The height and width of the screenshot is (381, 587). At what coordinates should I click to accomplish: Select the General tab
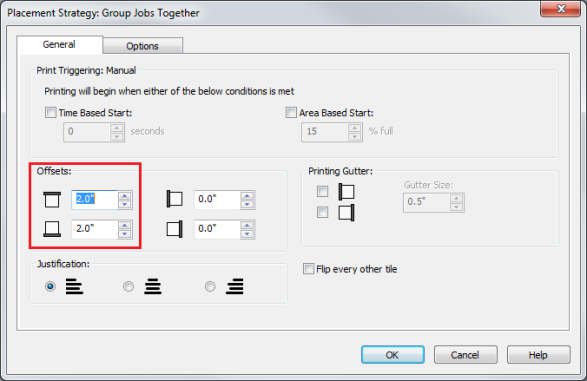(x=60, y=45)
